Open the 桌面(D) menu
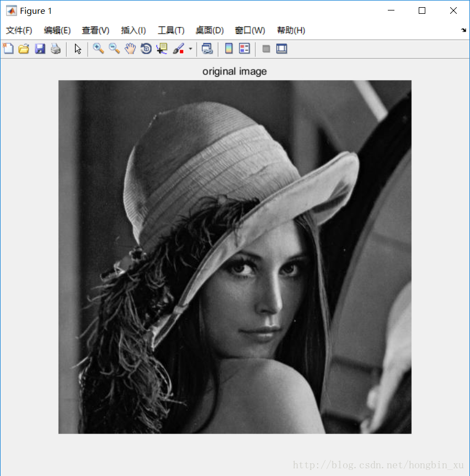The image size is (470, 476). click(x=210, y=30)
